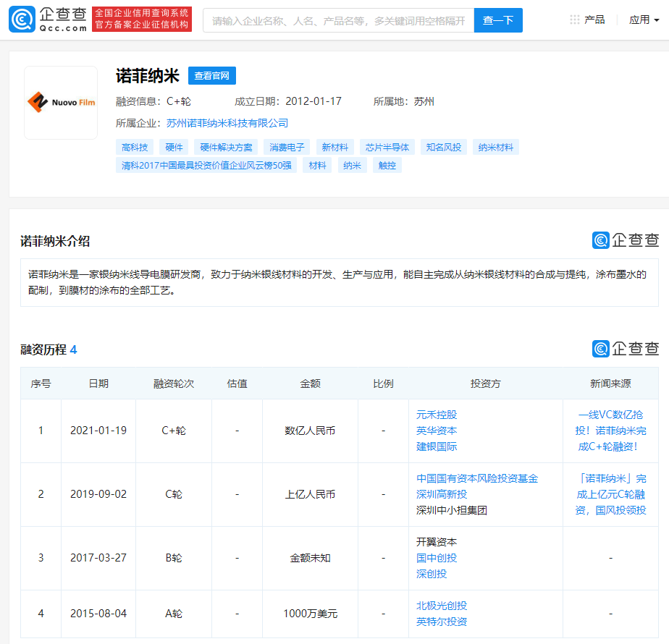
Task: Click the 2015-08-04 date cell
Action: point(98,614)
